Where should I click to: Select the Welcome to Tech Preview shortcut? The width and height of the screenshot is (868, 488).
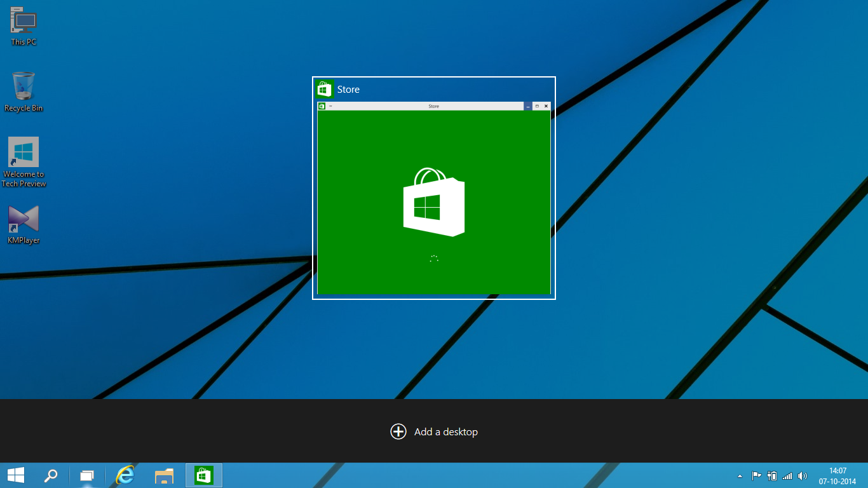pos(24,163)
